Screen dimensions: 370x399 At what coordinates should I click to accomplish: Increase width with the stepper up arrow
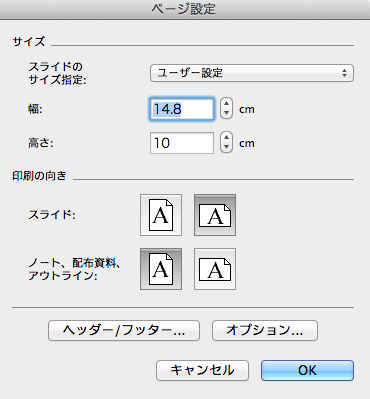pyautogui.click(x=226, y=104)
